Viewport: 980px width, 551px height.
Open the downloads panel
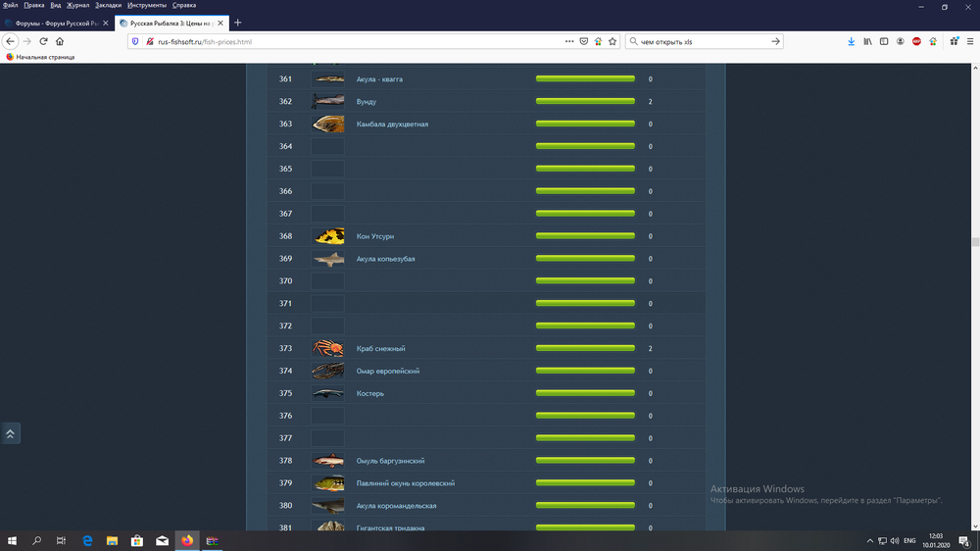[x=852, y=41]
